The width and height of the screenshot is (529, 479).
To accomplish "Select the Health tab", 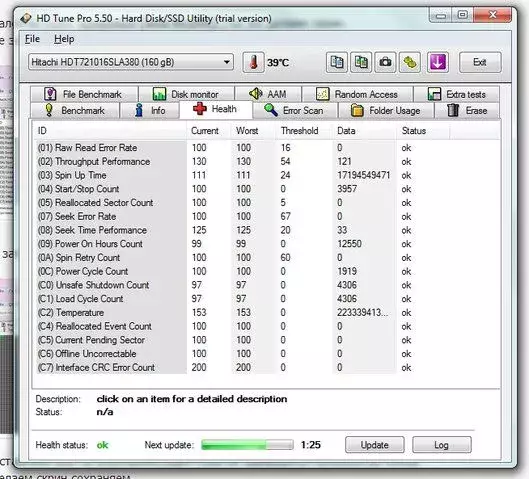I will pyautogui.click(x=216, y=110).
